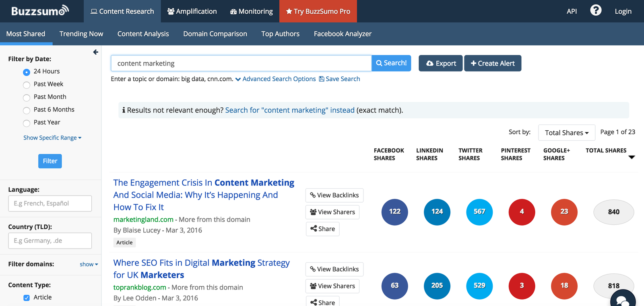The image size is (644, 306).
Task: Select the Past Year date filter
Action: pos(27,123)
